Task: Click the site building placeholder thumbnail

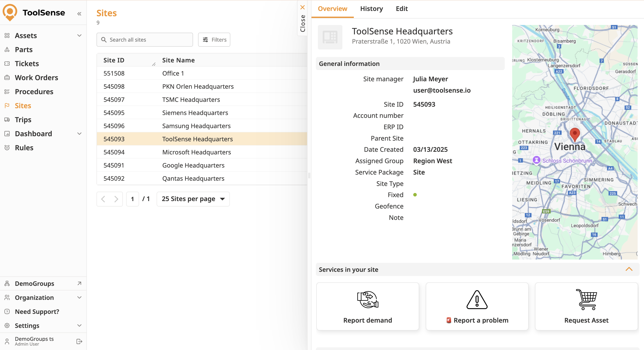Action: (x=330, y=37)
